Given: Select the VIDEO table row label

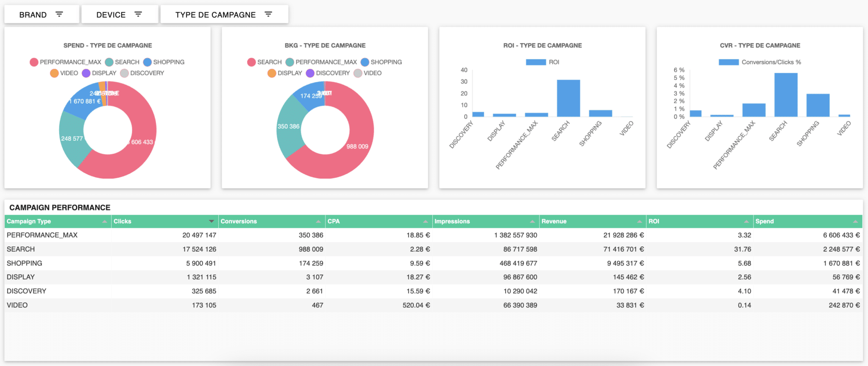Looking at the screenshot, I should (x=17, y=305).
